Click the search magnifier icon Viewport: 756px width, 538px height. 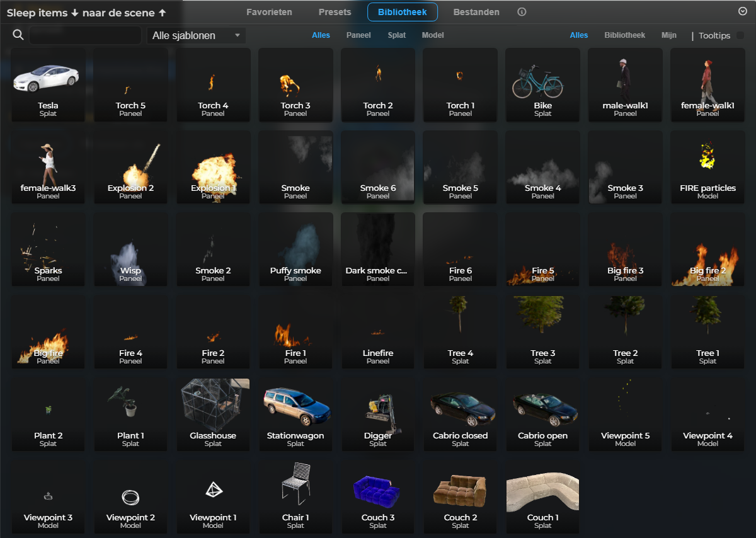click(x=18, y=35)
